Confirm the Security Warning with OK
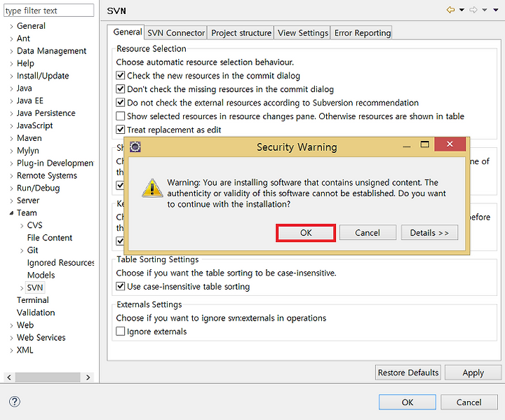The image size is (505, 420). [x=306, y=233]
